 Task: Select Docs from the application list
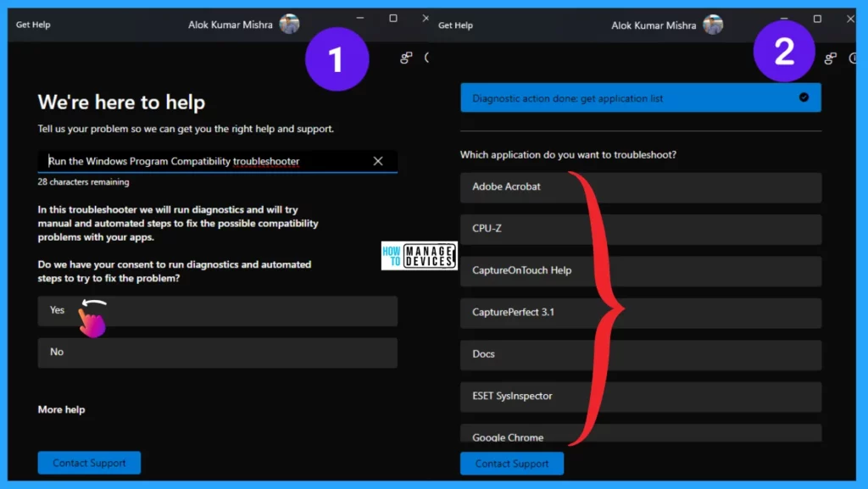pyautogui.click(x=641, y=355)
